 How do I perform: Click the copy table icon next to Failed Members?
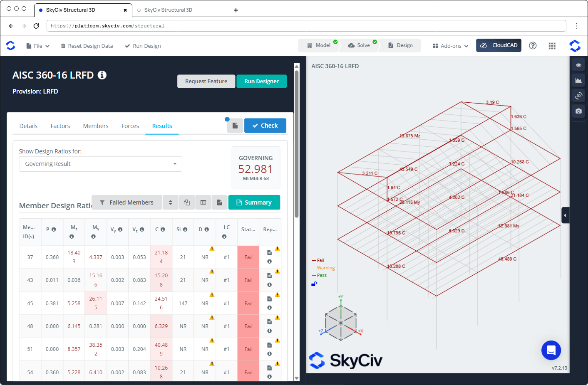coord(187,202)
